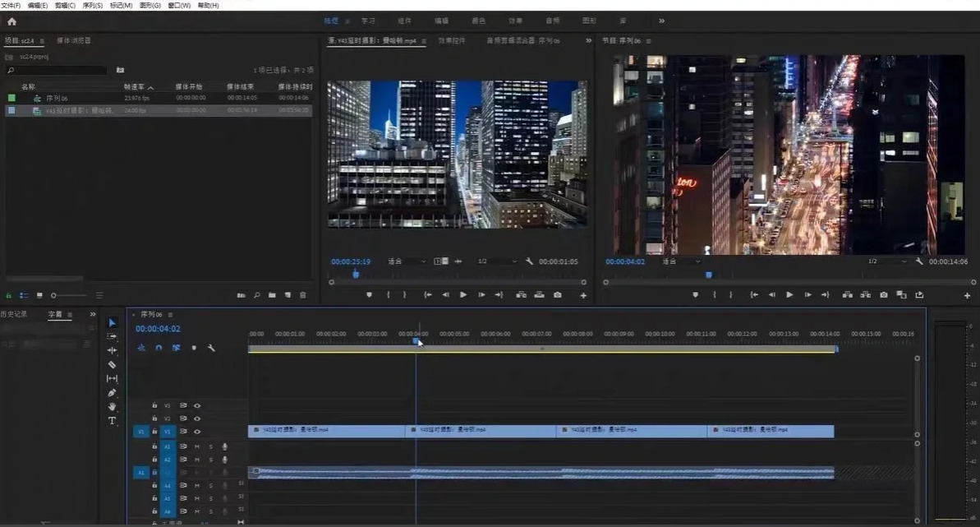This screenshot has width=980, height=527.
Task: Expand workspace overflow chevron in top bar
Action: click(661, 21)
